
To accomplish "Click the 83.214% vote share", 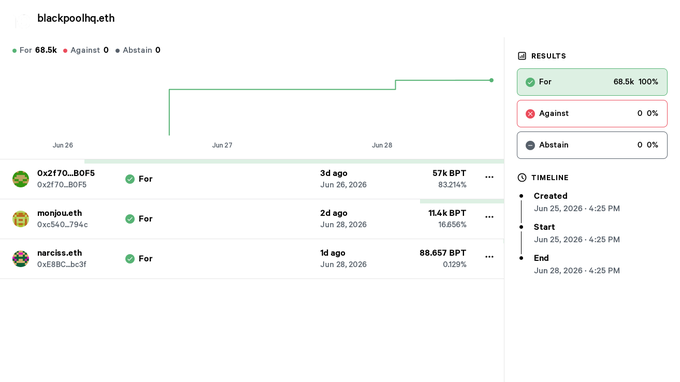I will [x=452, y=185].
